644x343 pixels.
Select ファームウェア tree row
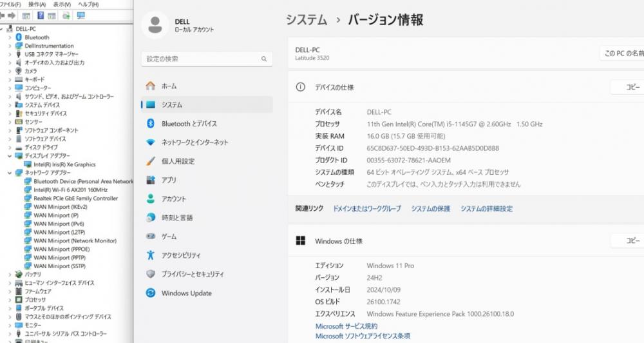pyautogui.click(x=38, y=291)
